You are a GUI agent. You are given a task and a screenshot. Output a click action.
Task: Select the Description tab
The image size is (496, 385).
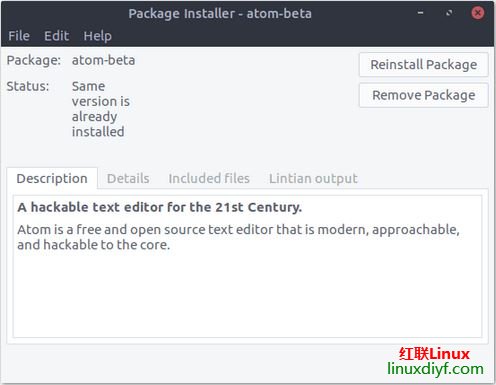tap(52, 179)
